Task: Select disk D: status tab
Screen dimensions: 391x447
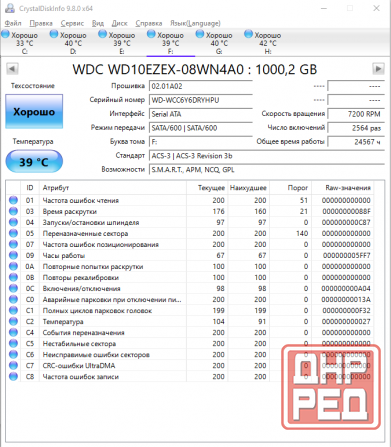Action: click(x=73, y=43)
